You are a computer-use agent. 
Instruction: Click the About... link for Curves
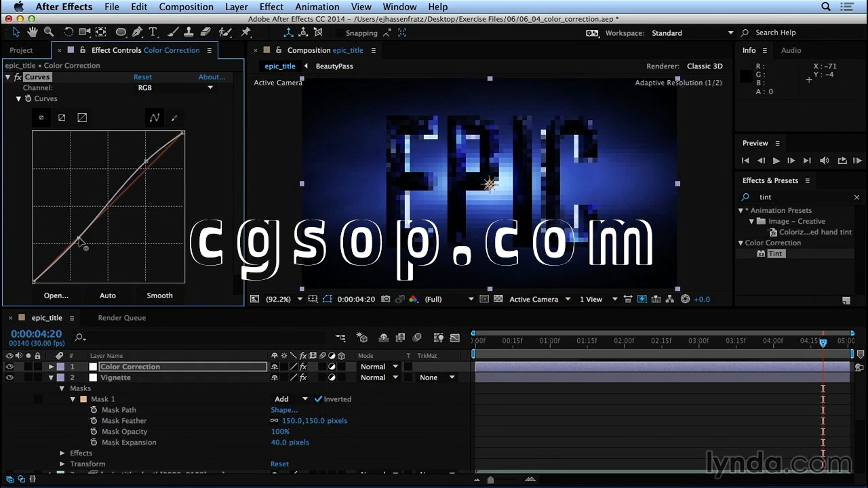click(212, 77)
